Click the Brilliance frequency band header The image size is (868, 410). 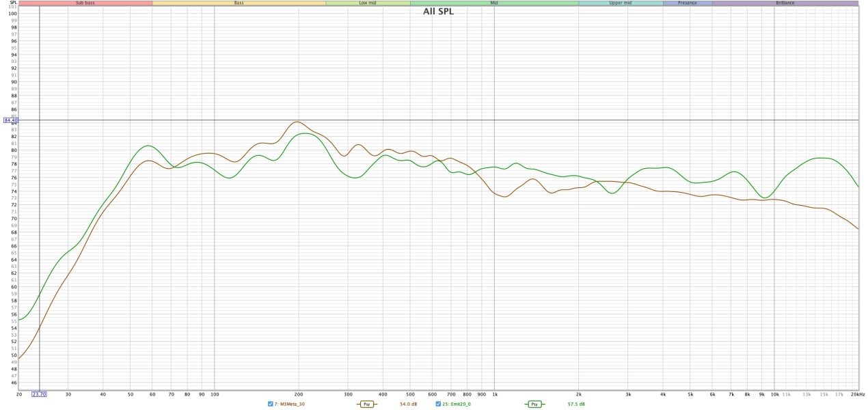pyautogui.click(x=785, y=3)
